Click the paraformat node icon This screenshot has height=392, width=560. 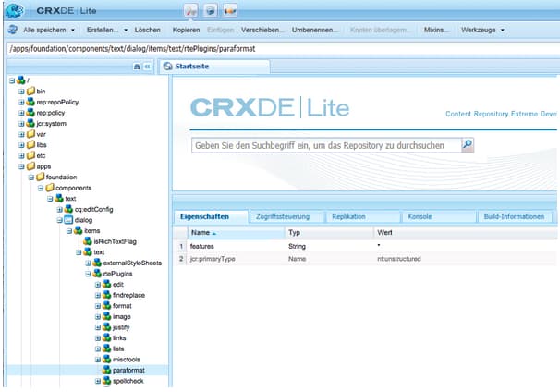tap(106, 370)
